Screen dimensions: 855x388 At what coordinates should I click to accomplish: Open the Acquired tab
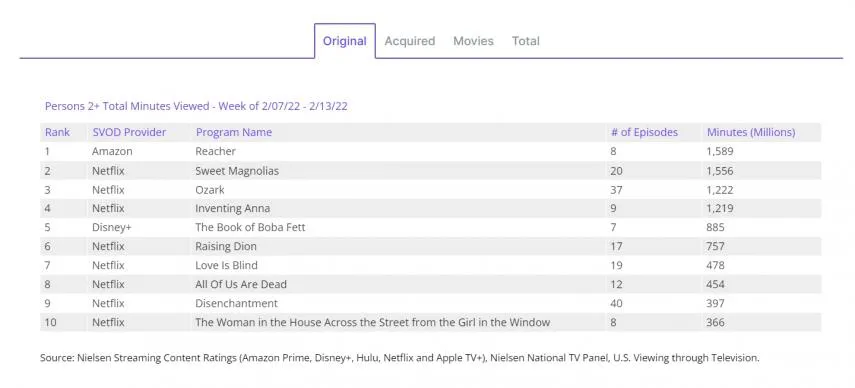click(x=410, y=41)
